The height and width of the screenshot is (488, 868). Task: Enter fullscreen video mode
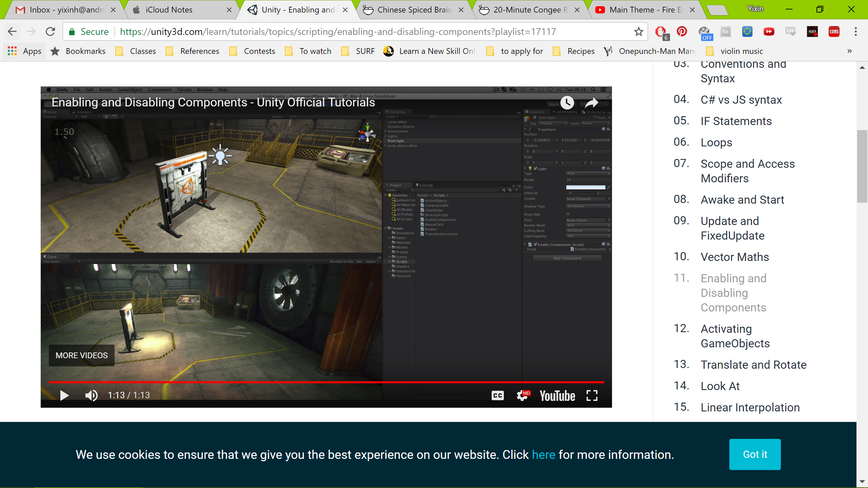point(592,395)
